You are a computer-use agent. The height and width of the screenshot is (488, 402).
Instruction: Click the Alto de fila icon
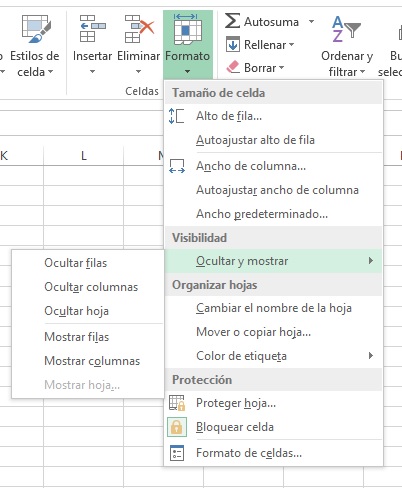pos(176,116)
